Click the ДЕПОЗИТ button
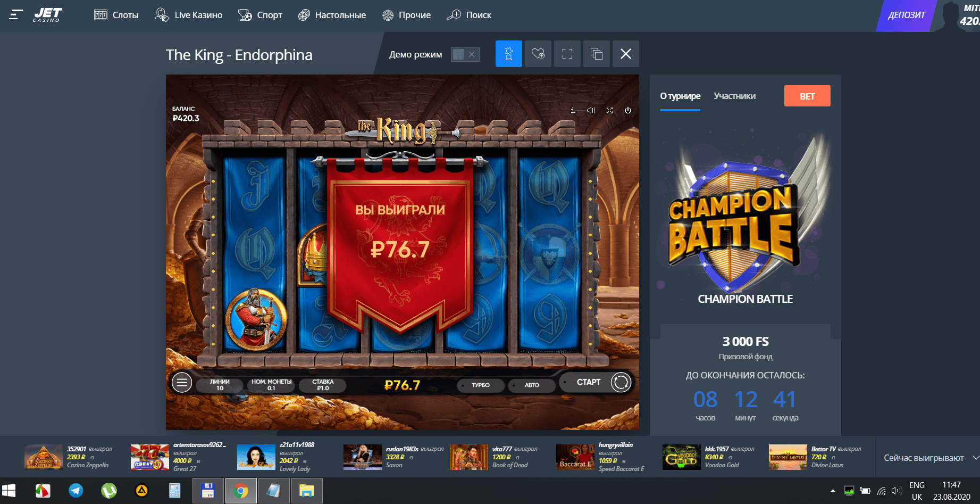This screenshot has width=980, height=504. [907, 15]
